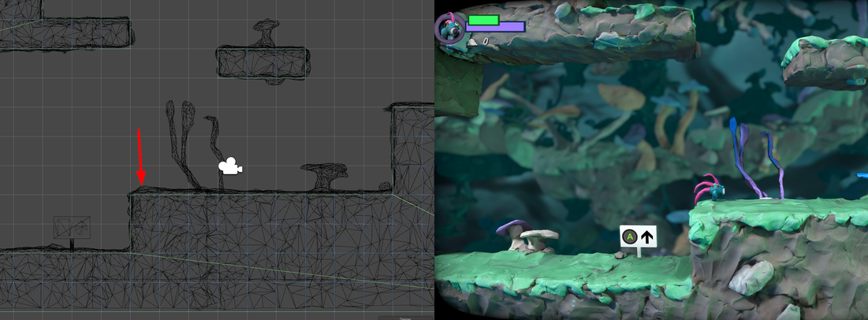868x320 pixels.
Task: Select the upper-left wireframe platform mesh
Action: pos(67,35)
